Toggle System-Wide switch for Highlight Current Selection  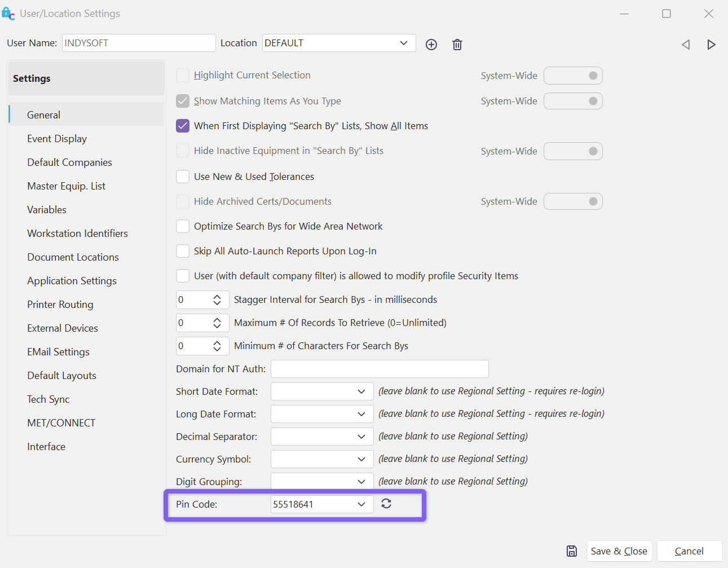click(573, 76)
